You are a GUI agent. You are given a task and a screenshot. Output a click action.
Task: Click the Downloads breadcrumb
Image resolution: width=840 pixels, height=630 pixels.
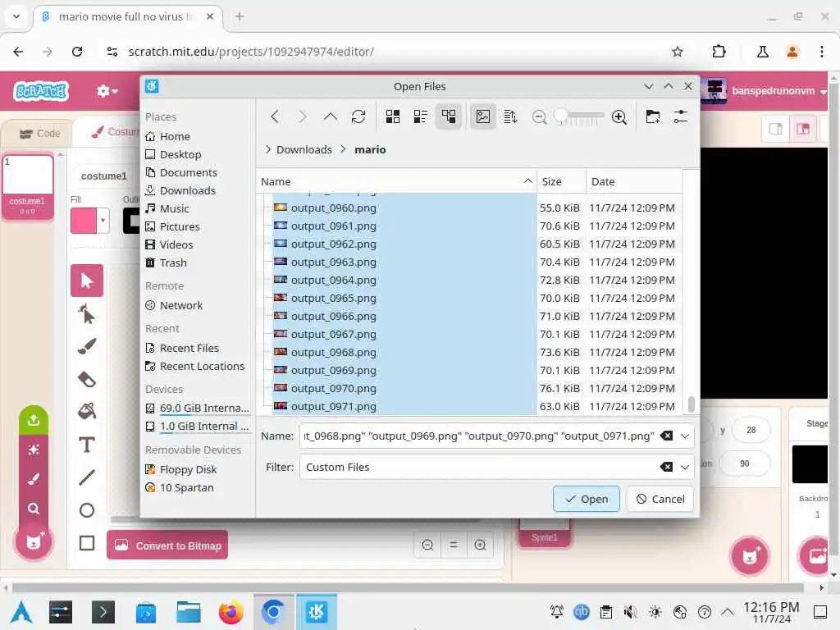tap(304, 149)
